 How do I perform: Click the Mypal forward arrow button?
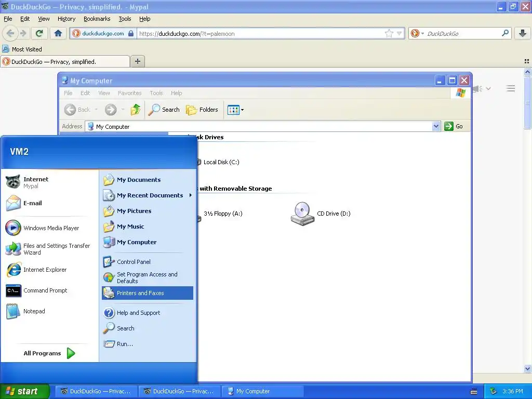pyautogui.click(x=23, y=33)
